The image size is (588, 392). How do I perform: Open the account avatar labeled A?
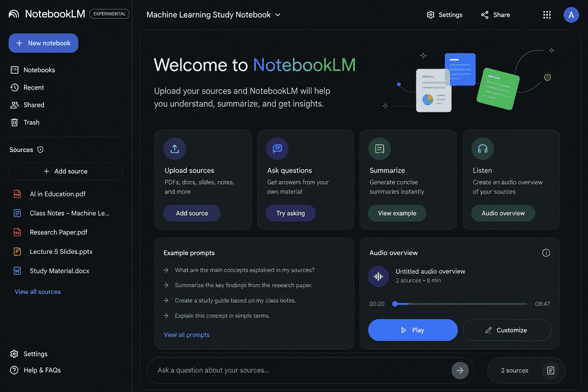(571, 14)
